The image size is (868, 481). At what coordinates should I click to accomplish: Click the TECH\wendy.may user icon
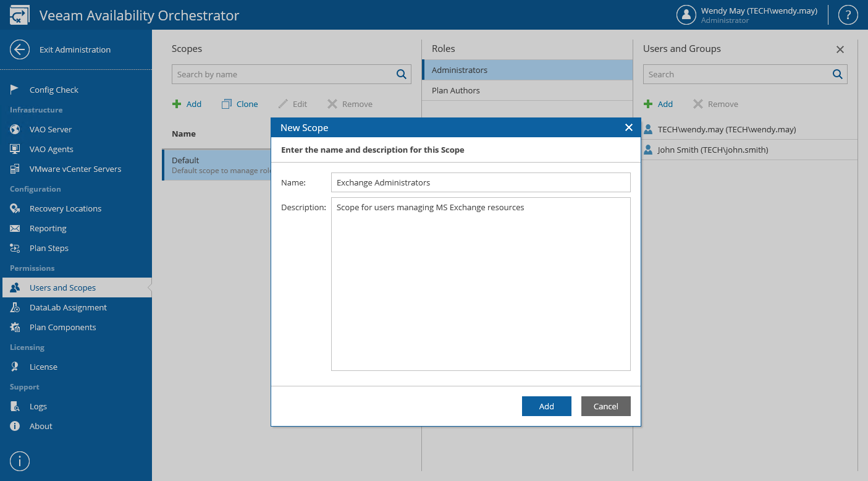pos(648,129)
